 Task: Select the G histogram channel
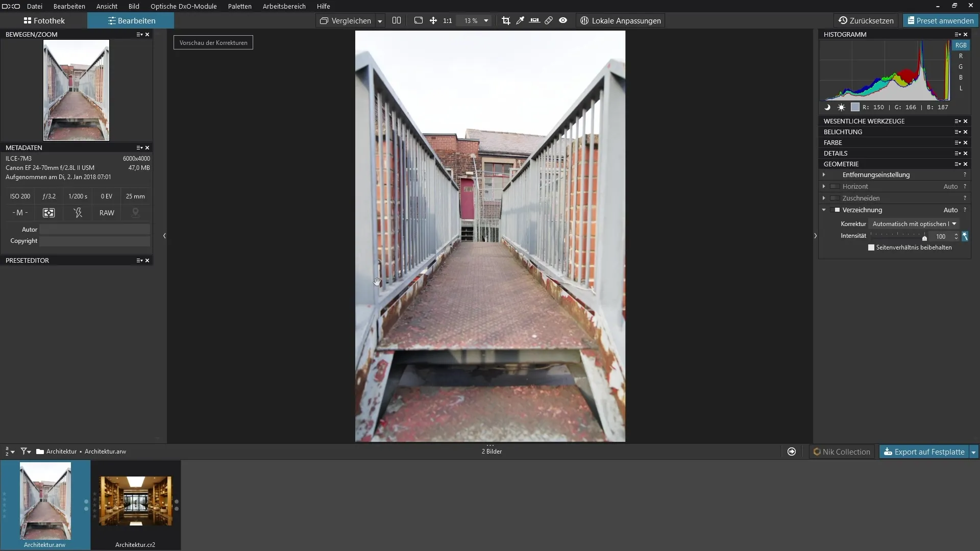[x=961, y=67]
